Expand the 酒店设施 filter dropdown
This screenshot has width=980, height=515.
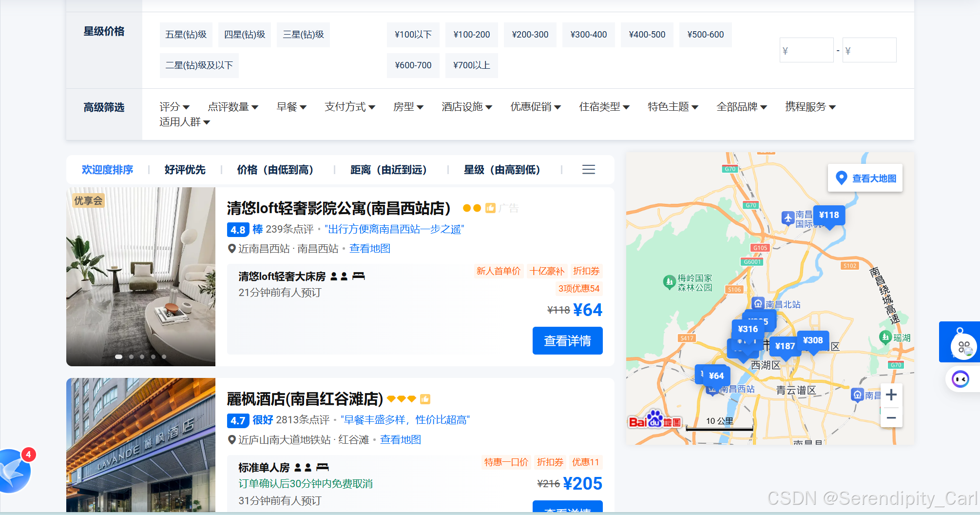pyautogui.click(x=467, y=107)
